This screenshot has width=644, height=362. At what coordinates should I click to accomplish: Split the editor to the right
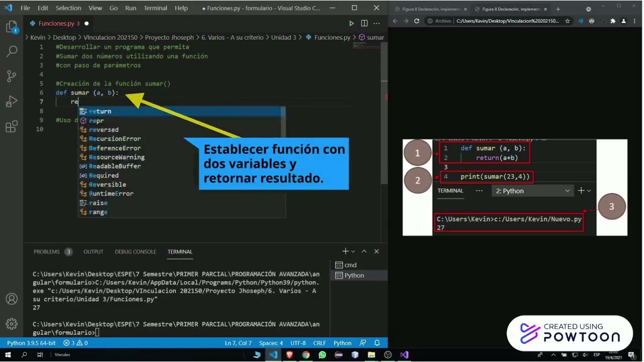364,23
